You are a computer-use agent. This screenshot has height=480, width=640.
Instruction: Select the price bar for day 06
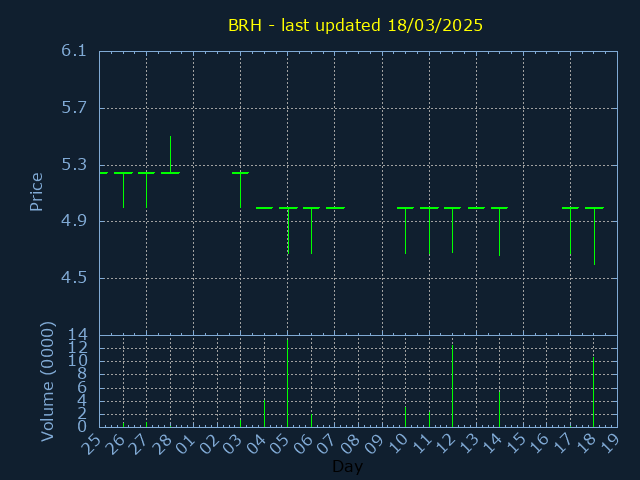click(311, 231)
